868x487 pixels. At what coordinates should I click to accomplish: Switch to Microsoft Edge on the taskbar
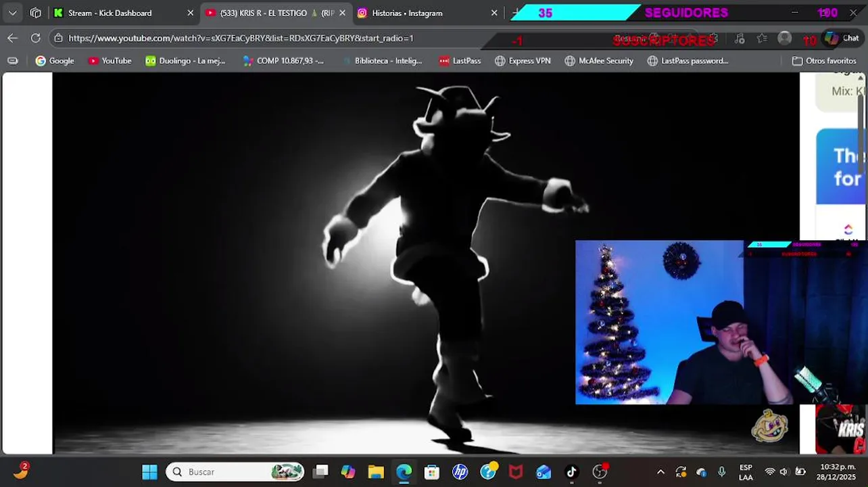pyautogui.click(x=404, y=472)
